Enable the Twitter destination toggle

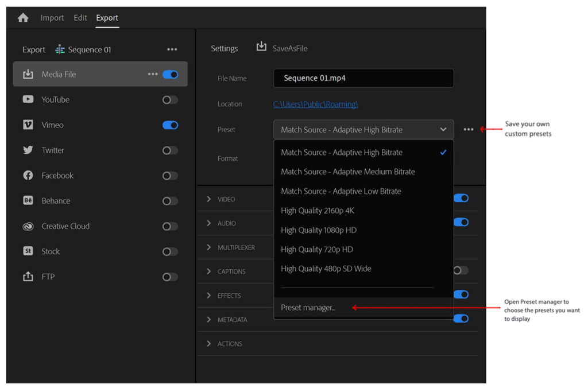point(170,150)
